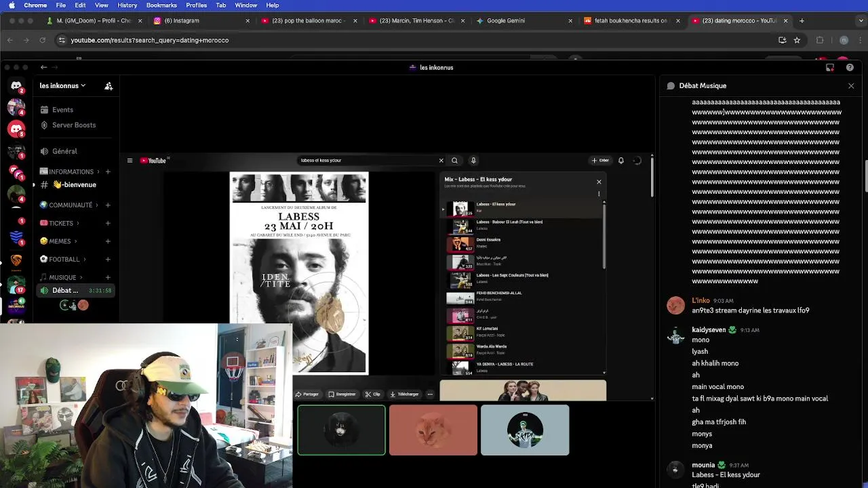Expand the TICKETS category
The width and height of the screenshot is (868, 488).
point(61,224)
